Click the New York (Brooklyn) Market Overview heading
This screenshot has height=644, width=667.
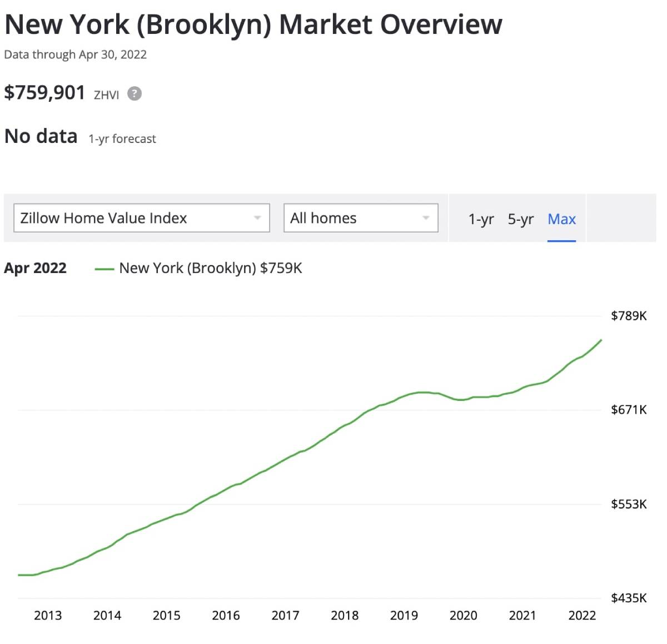[253, 24]
